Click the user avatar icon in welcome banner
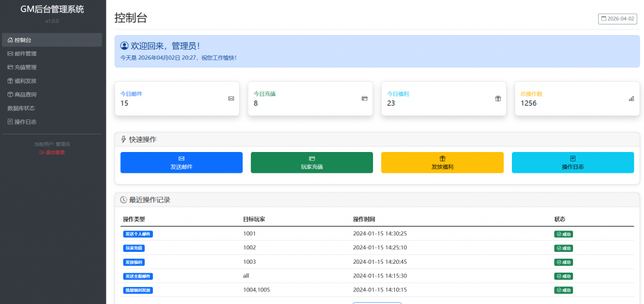The height and width of the screenshot is (304, 644). pos(124,46)
